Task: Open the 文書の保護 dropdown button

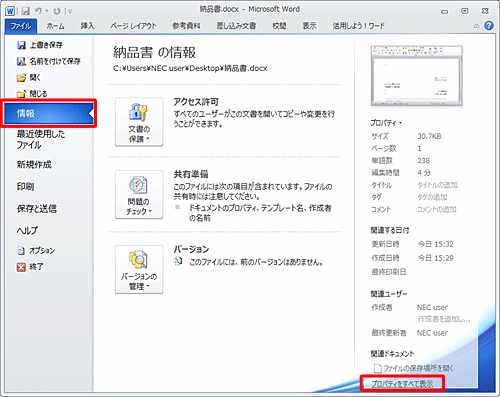Action: (x=139, y=122)
